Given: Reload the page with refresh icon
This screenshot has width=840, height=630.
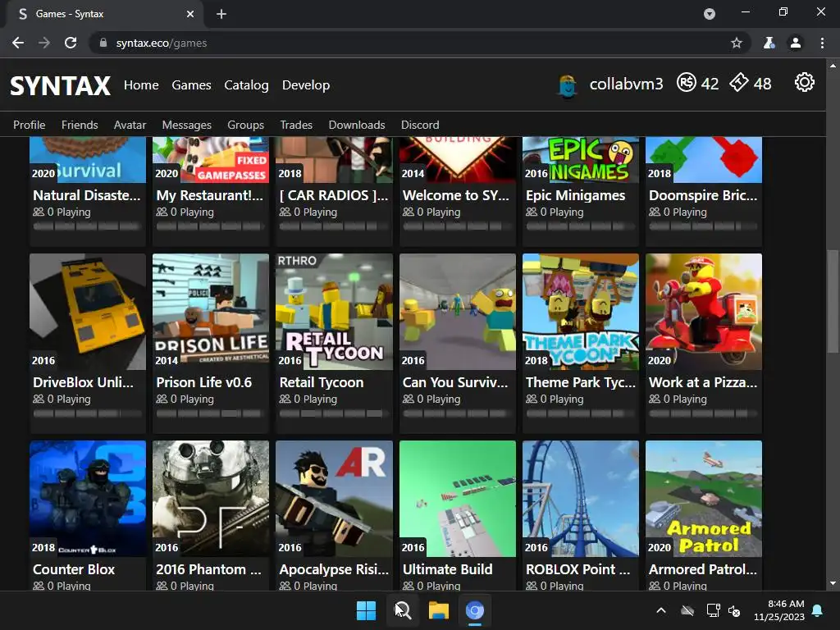Looking at the screenshot, I should 71,43.
